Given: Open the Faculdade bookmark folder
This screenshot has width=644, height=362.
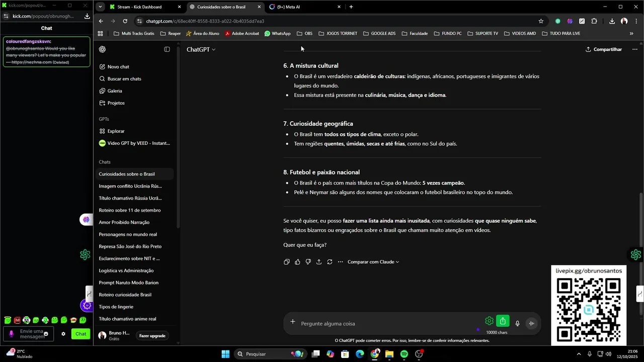Looking at the screenshot, I should [x=414, y=34].
